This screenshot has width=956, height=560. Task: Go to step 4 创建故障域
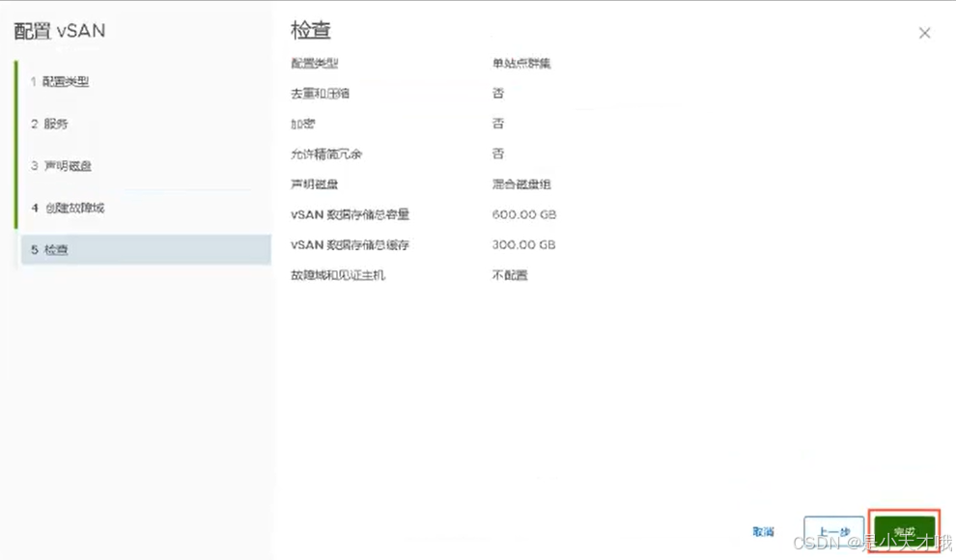coord(68,208)
